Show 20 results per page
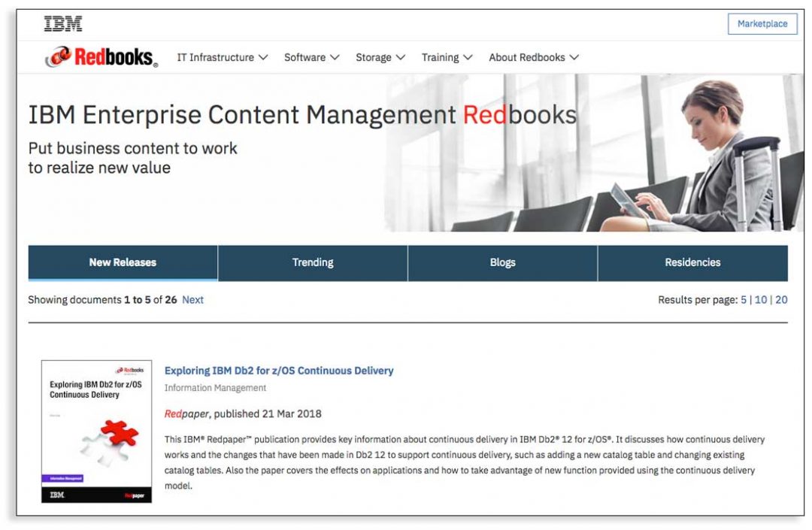812x530 pixels. (x=781, y=299)
